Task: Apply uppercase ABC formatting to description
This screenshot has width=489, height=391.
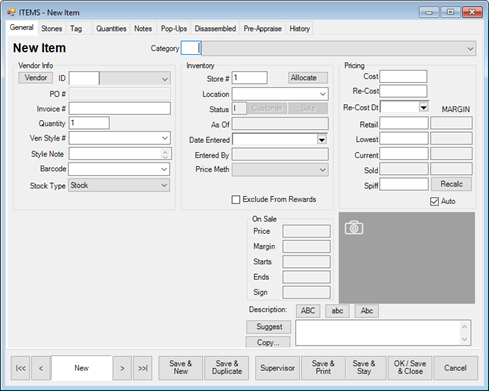Action: point(308,311)
